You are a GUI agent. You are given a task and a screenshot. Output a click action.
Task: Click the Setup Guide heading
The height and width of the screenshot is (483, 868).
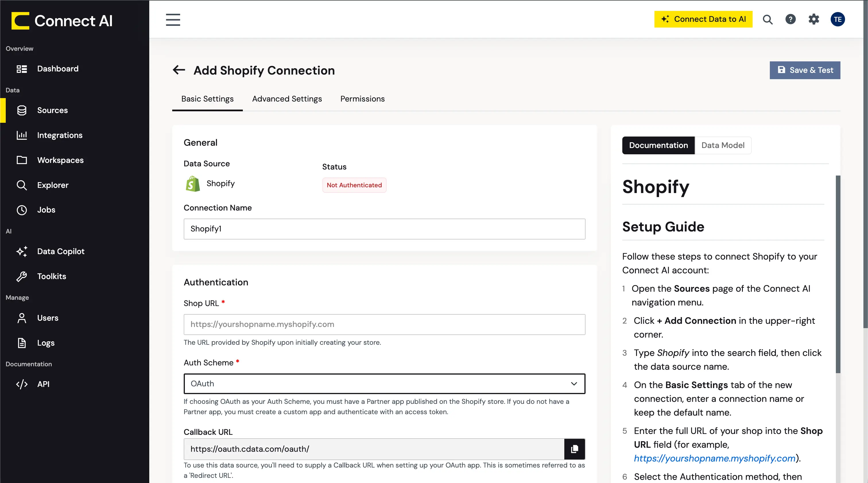pyautogui.click(x=663, y=227)
